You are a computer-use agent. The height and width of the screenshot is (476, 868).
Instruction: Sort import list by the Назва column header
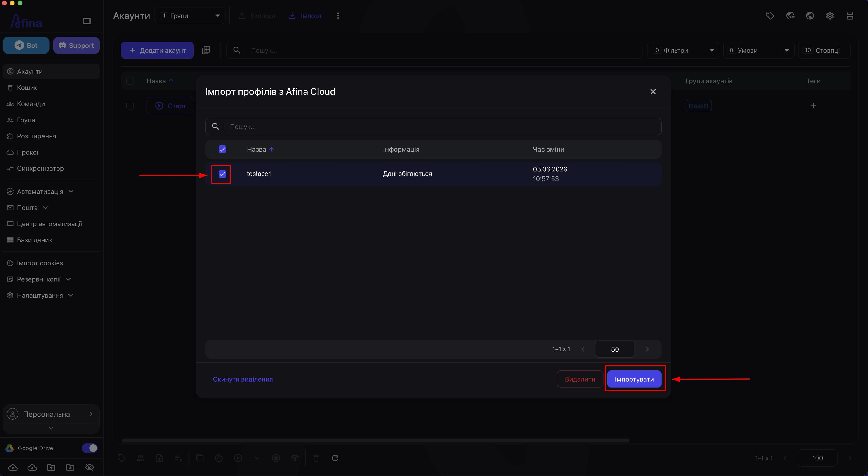coord(256,149)
